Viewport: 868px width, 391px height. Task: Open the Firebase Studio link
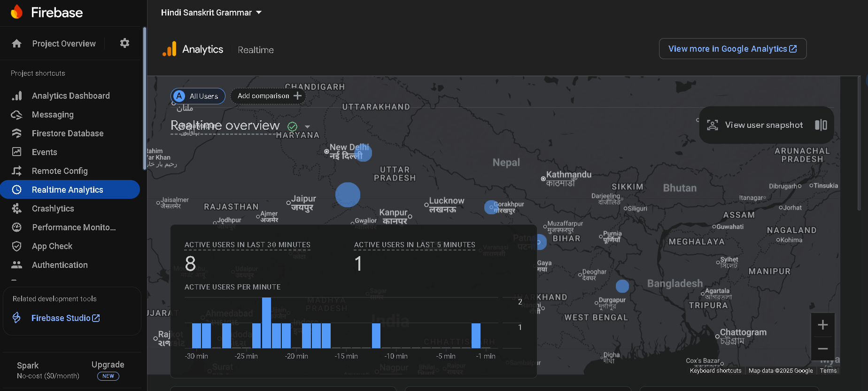65,318
